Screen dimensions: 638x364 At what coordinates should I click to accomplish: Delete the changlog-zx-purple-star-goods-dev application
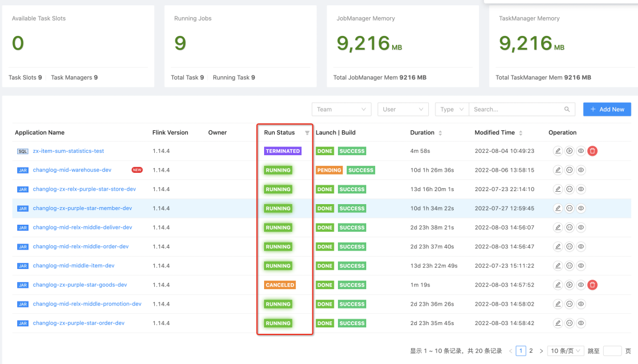[x=593, y=285]
